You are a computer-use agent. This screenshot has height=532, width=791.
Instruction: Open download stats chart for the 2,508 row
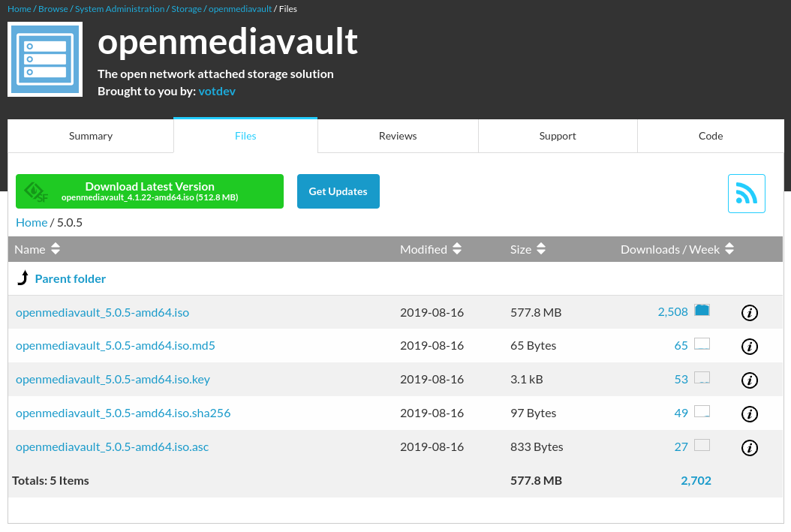point(702,310)
